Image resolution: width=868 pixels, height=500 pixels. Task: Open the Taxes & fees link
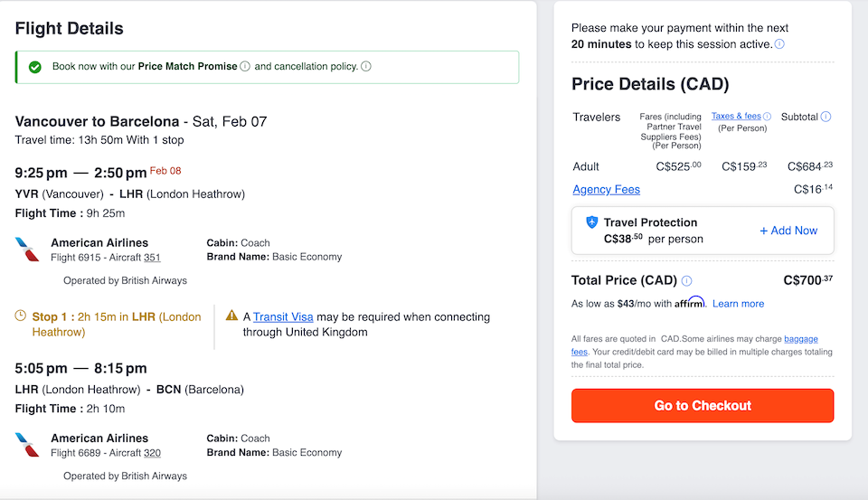[736, 117]
